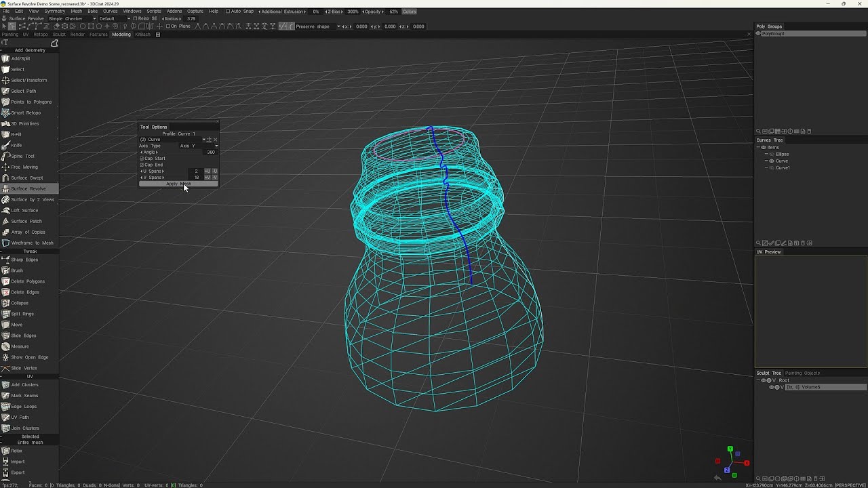Collapse the Items tree node

pos(758,147)
